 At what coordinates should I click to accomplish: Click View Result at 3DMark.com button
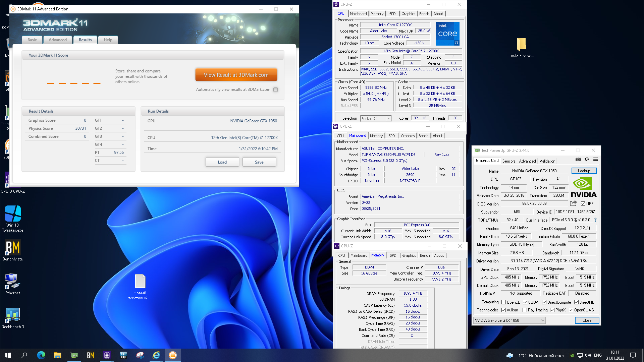click(x=236, y=75)
